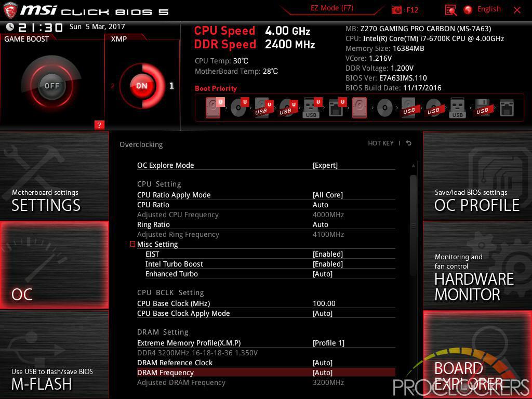Select the UEFI USB hard disk boot icon
The height and width of the screenshot is (399, 532).
(263, 108)
